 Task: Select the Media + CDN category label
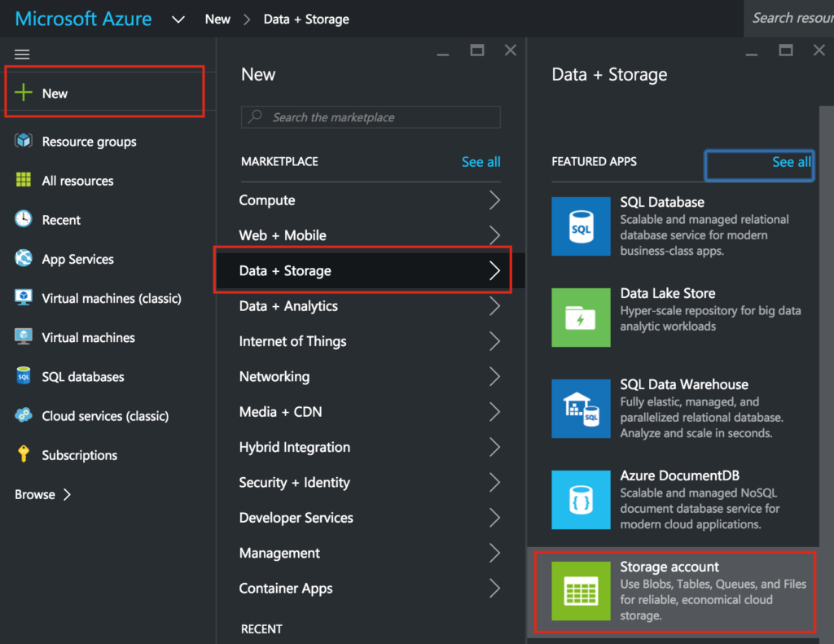(280, 412)
